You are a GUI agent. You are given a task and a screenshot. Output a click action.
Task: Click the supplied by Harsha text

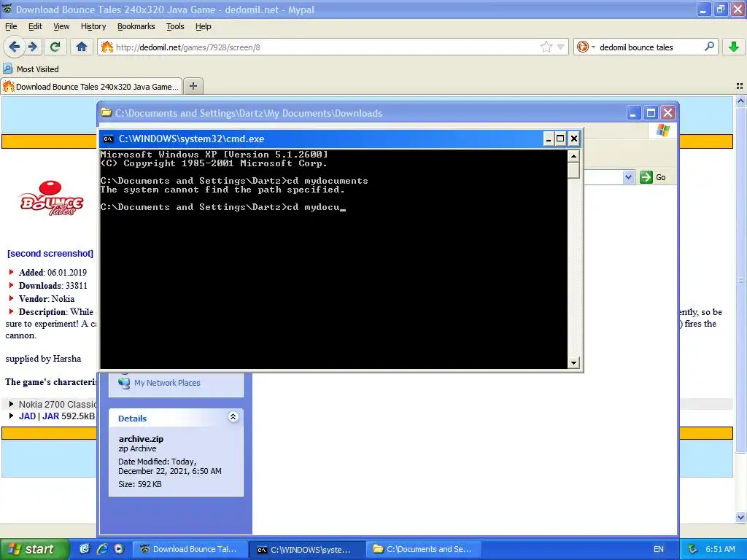(43, 359)
